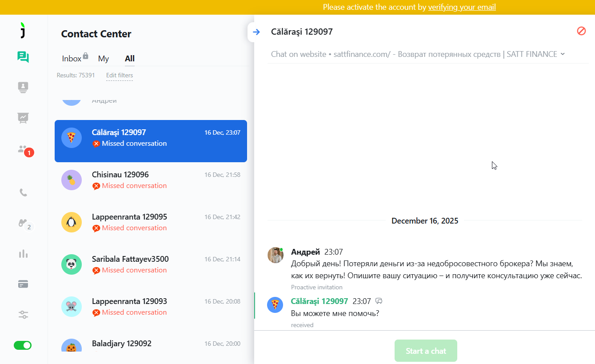Image resolution: width=595 pixels, height=364 pixels.
Task: Click the penguin avatar of Lappeenranta 129095
Action: 72,222
